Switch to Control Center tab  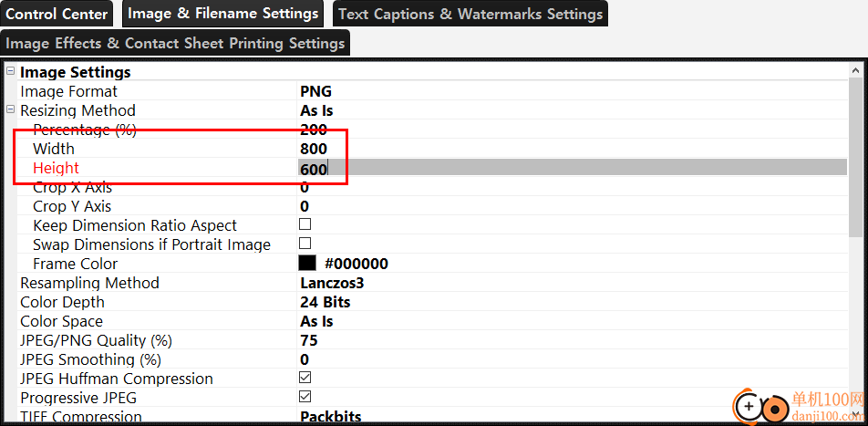pos(57,14)
